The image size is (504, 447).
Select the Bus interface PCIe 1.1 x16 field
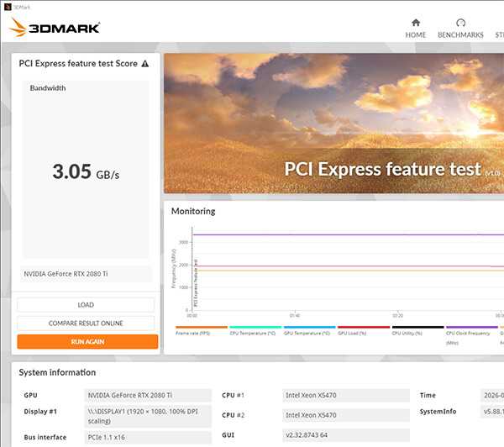point(148,438)
